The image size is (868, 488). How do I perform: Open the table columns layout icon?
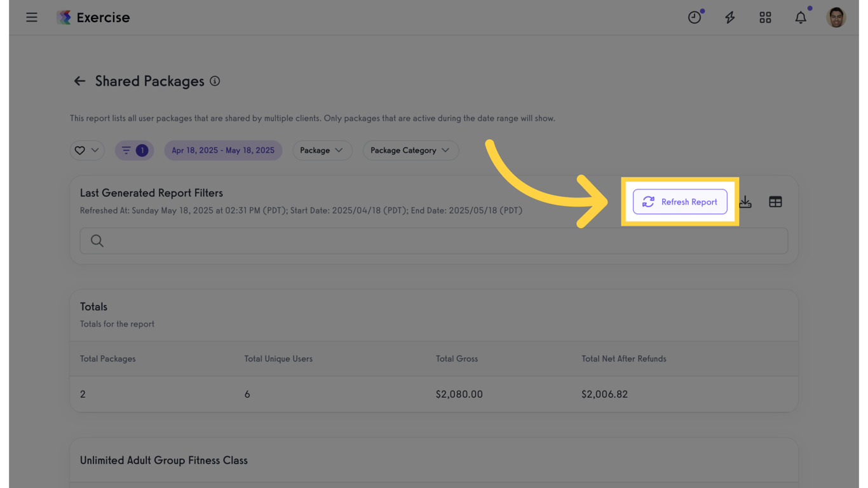[x=775, y=202]
